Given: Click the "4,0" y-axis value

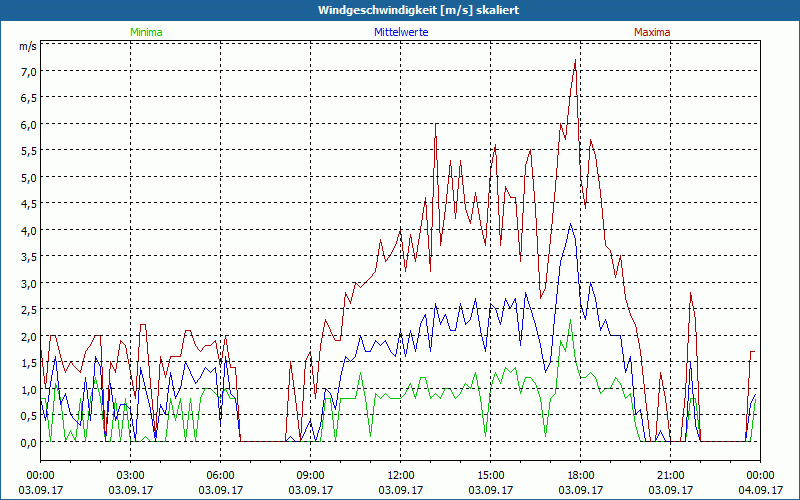Looking at the screenshot, I should click(28, 231).
